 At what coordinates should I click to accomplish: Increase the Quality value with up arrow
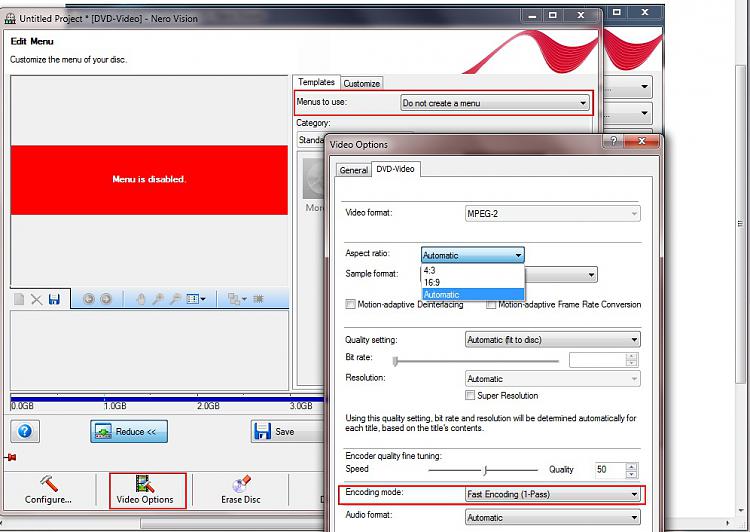coord(631,466)
